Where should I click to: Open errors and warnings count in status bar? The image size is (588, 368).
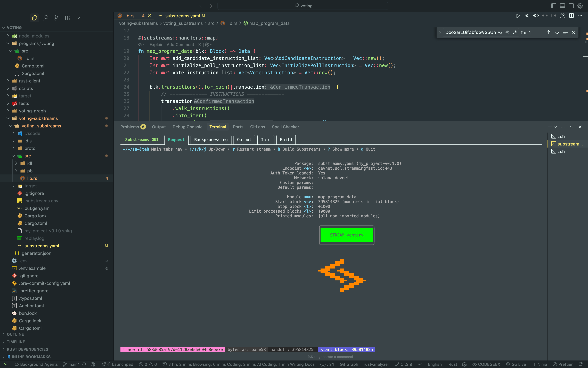(x=148, y=364)
